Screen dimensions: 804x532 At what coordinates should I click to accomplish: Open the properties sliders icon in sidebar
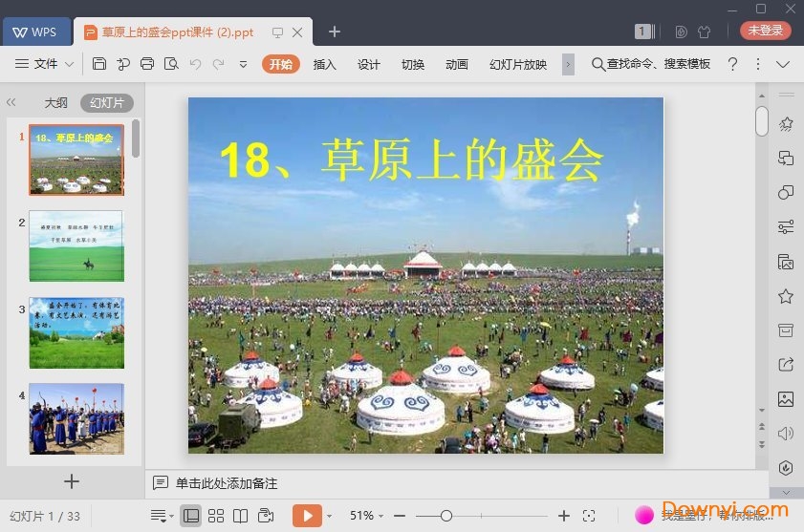pyautogui.click(x=786, y=226)
